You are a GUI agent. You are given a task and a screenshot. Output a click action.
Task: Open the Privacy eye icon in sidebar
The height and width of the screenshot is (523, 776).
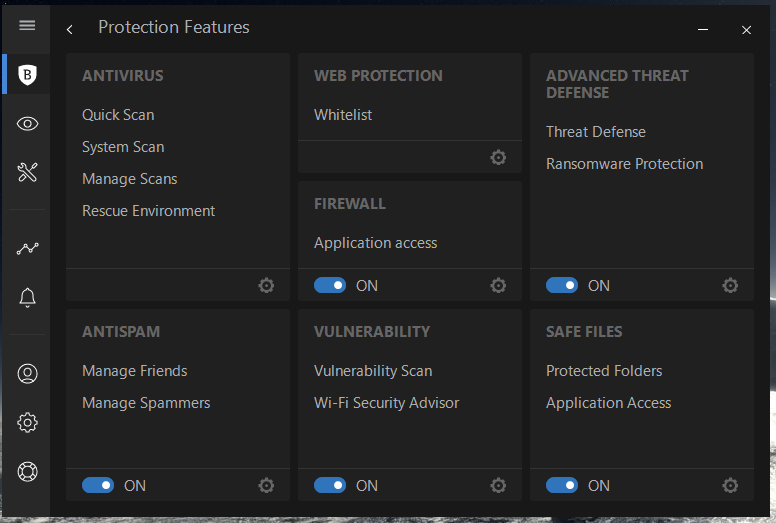tap(28, 124)
